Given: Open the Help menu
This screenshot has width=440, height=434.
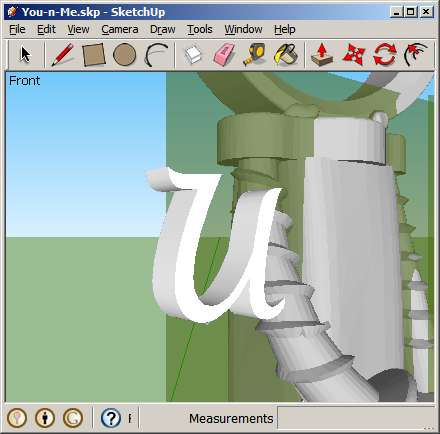Looking at the screenshot, I should pyautogui.click(x=285, y=29).
